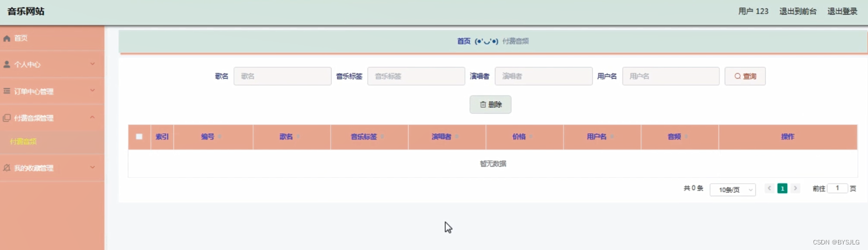868x250 pixels.
Task: Click the 操作 column header
Action: [x=787, y=137]
